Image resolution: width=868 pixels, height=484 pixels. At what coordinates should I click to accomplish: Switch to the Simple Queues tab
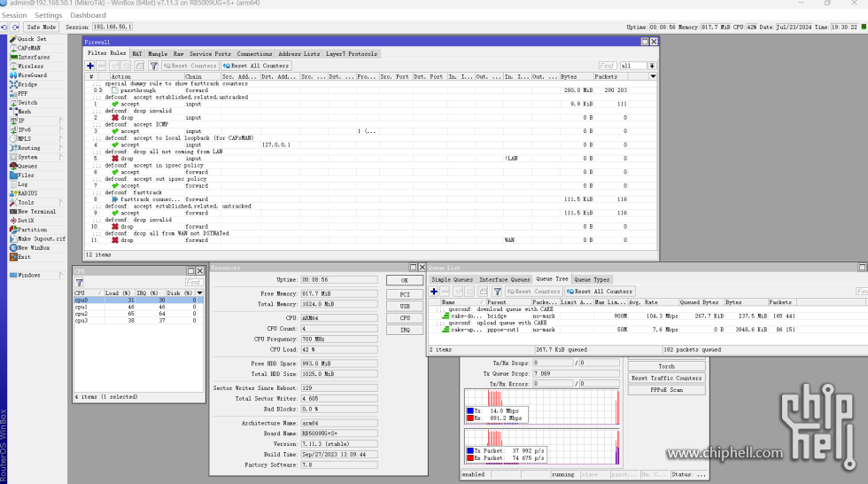tap(453, 279)
